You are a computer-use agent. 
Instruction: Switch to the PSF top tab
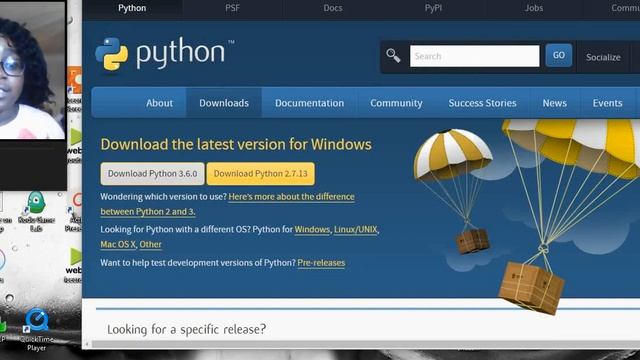click(232, 8)
